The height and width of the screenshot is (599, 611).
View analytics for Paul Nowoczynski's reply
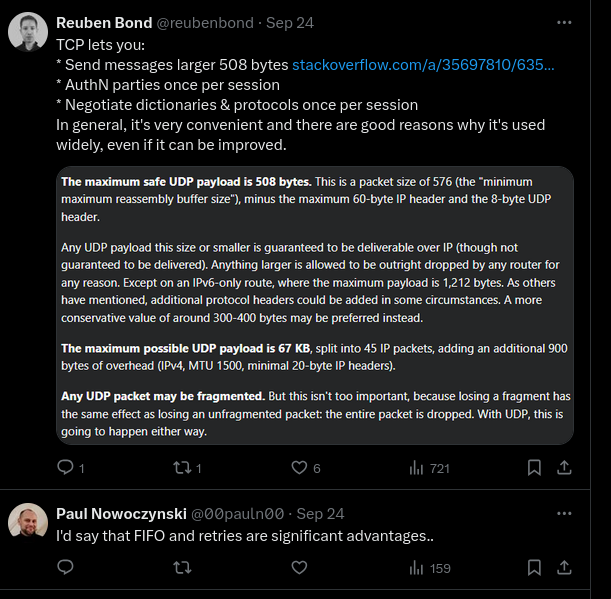(417, 567)
